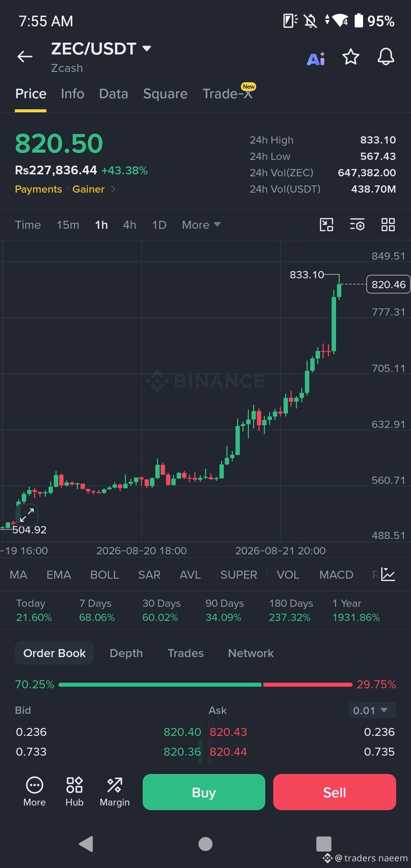
Task: Open chart drawing tools icon
Action: pyautogui.click(x=327, y=225)
